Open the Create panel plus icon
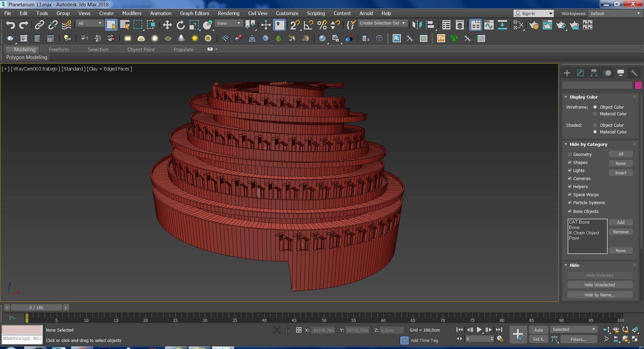This screenshot has height=349, width=644. [x=567, y=73]
